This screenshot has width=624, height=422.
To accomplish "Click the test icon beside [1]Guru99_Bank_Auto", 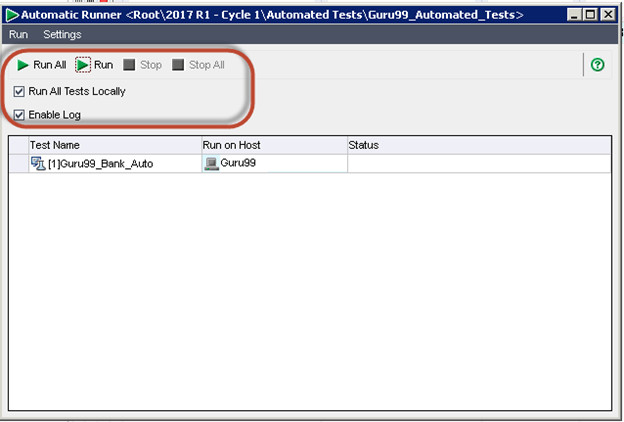I will [x=38, y=163].
